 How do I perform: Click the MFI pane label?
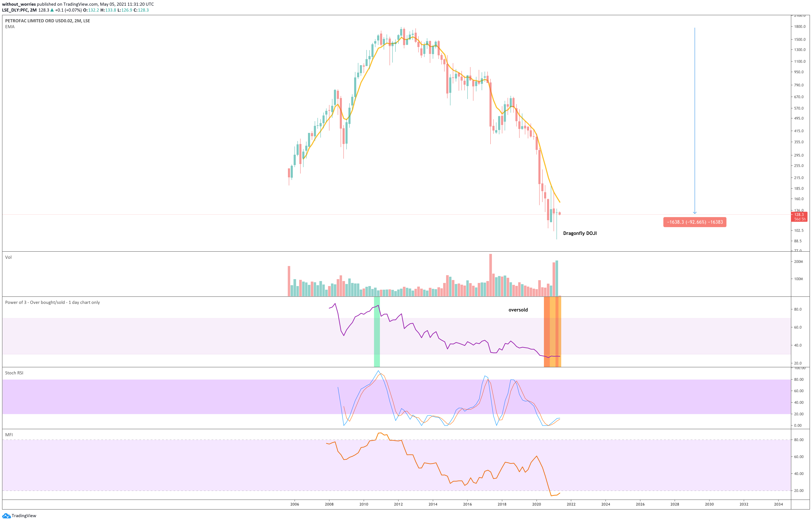(x=9, y=435)
